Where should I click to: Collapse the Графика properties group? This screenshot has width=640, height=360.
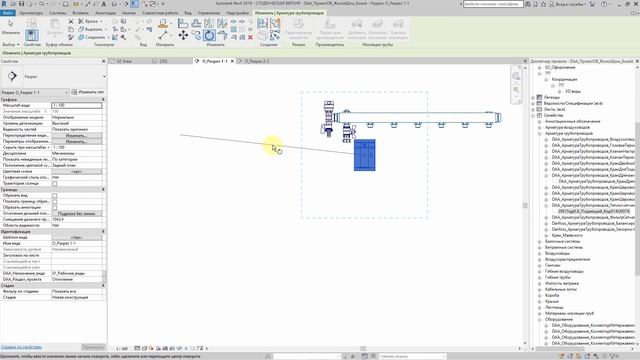pos(103,100)
